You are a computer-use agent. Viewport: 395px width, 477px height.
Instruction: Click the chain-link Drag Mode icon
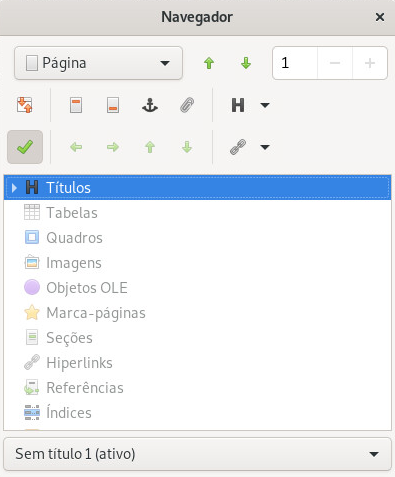238,147
